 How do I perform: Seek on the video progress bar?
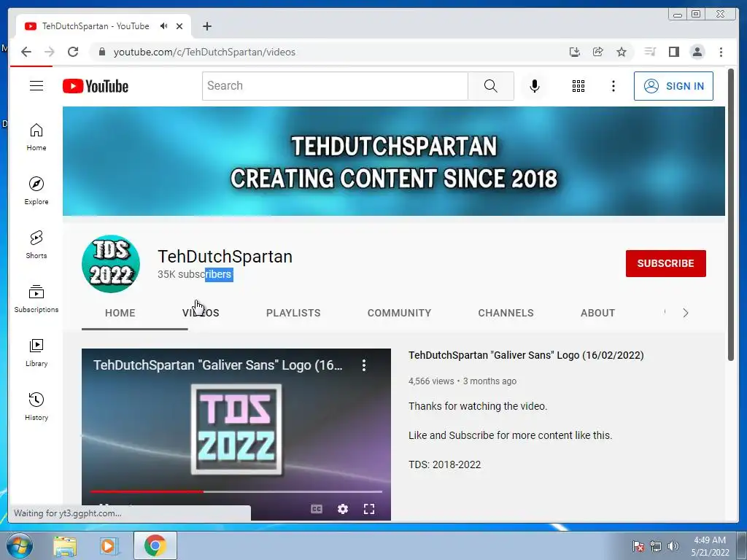click(236, 491)
